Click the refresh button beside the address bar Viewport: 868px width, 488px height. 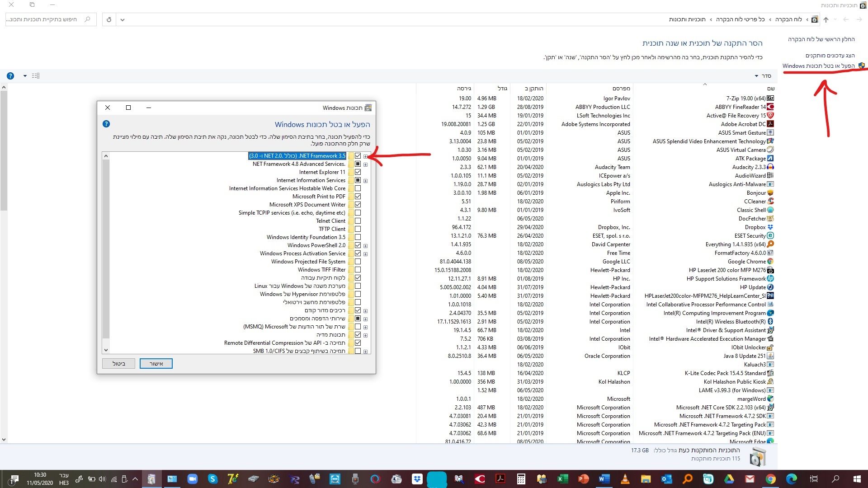[x=109, y=19]
